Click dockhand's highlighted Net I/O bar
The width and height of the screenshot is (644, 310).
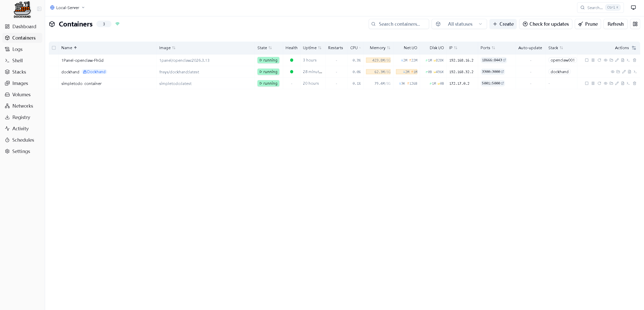(406, 72)
